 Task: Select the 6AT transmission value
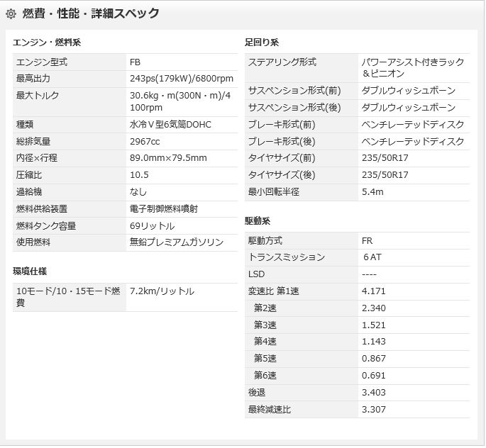[372, 257]
